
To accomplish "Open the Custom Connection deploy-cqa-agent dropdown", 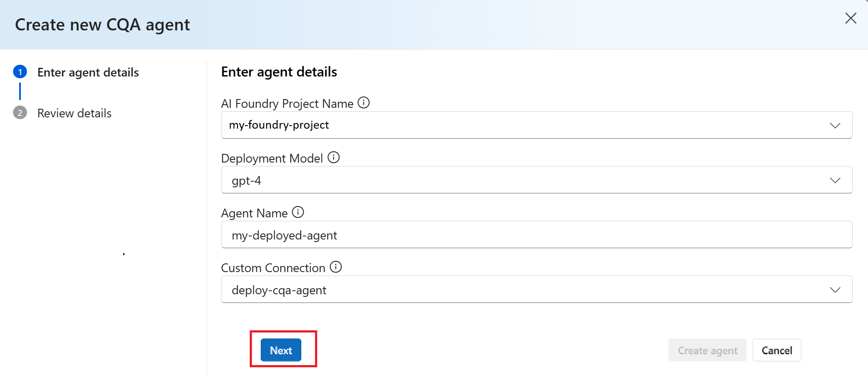I will click(536, 289).
